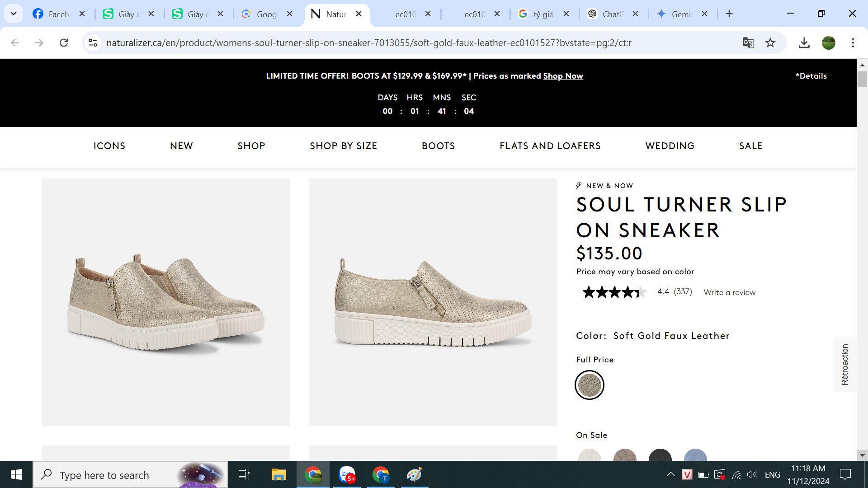Image resolution: width=868 pixels, height=488 pixels.
Task: Open Windows Task View
Action: coord(244,474)
